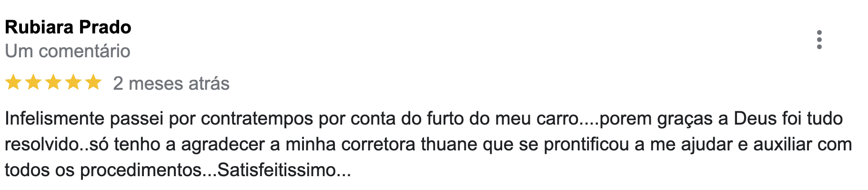Viewport: 868px width, 190px height.
Task: Click the fifth yellow rating star
Action: pos(93,83)
